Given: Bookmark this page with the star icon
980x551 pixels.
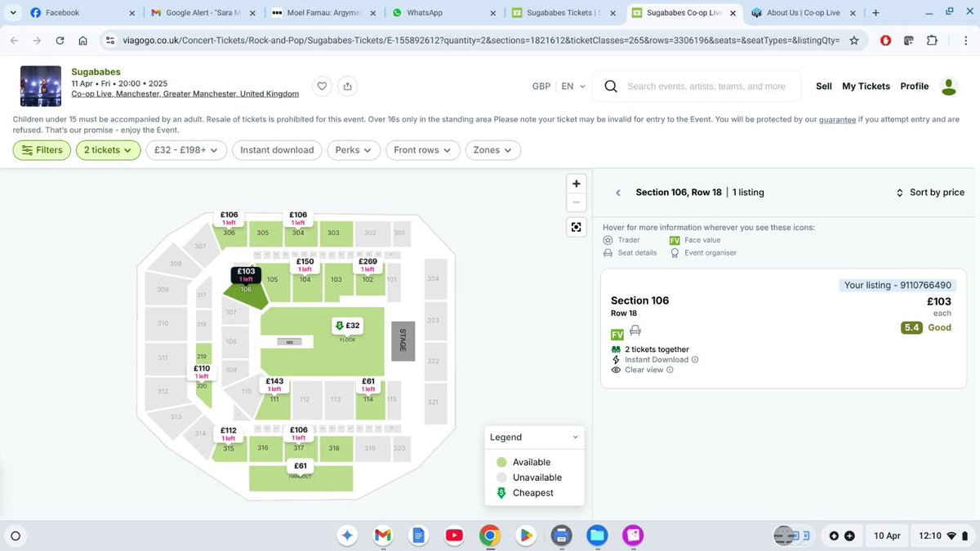Looking at the screenshot, I should tap(854, 40).
